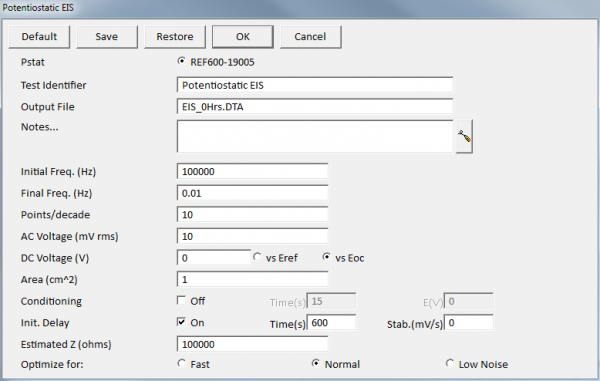Choose DC Voltage vs Eoc
Viewport: 600px width, 381px height.
326,257
